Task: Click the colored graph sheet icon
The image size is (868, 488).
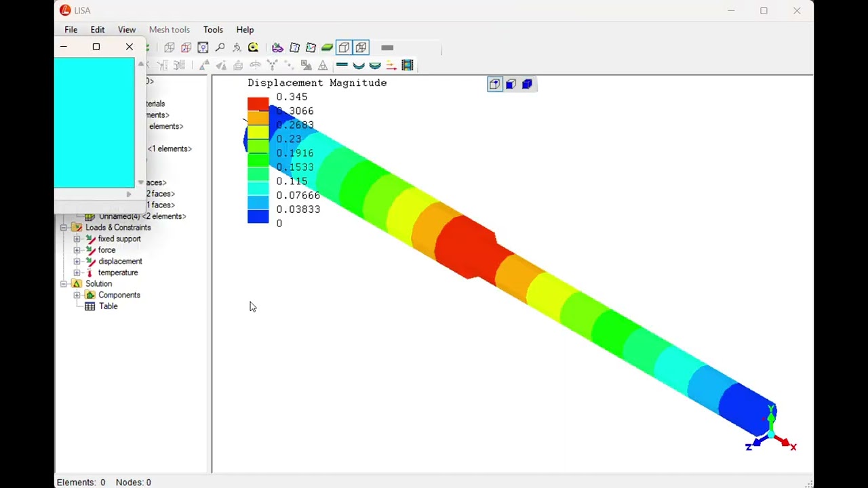Action: point(311,47)
